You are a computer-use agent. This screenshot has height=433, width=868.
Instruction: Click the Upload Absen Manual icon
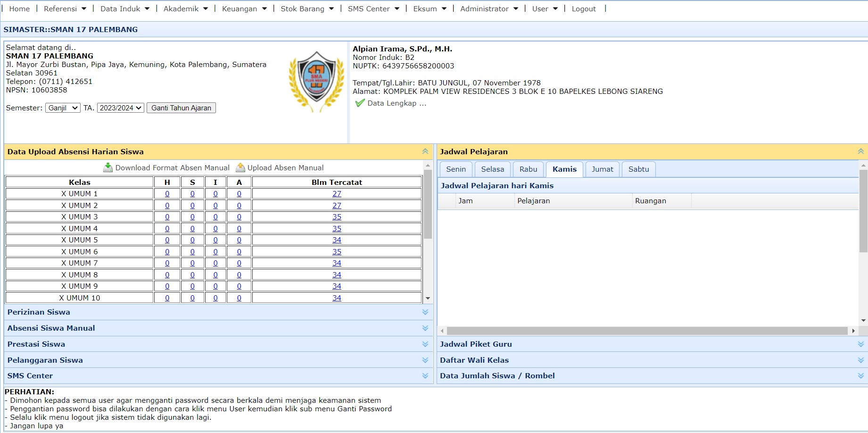[x=240, y=167]
